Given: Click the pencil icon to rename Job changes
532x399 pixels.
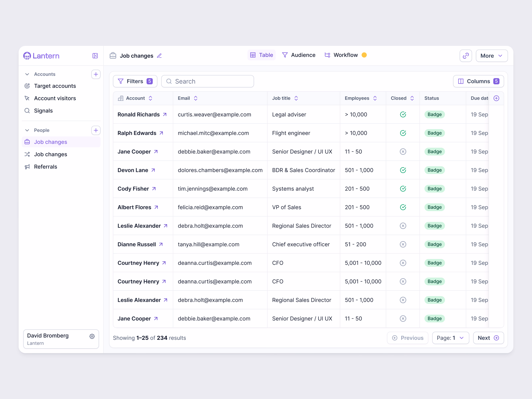Looking at the screenshot, I should point(159,56).
